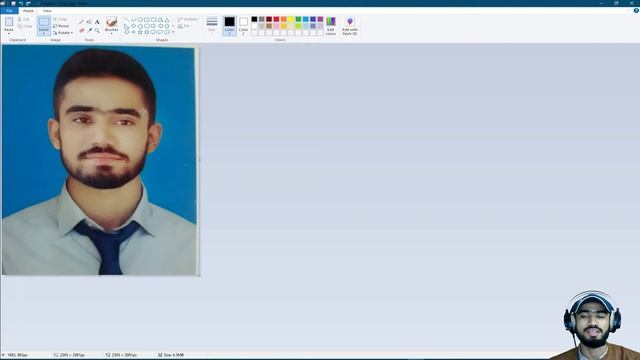Select Color 1 foreground button
This screenshot has height=360, width=640.
click(x=229, y=26)
